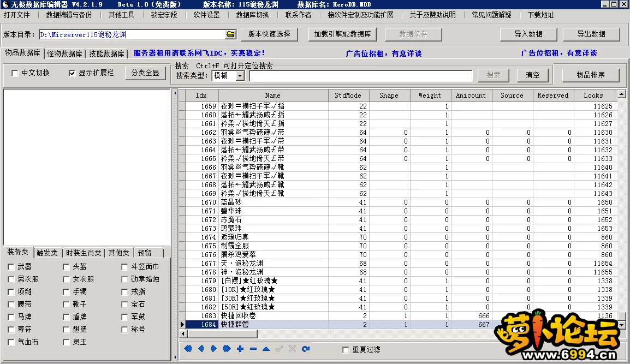Open 常见问题解疑 menu

click(491, 15)
